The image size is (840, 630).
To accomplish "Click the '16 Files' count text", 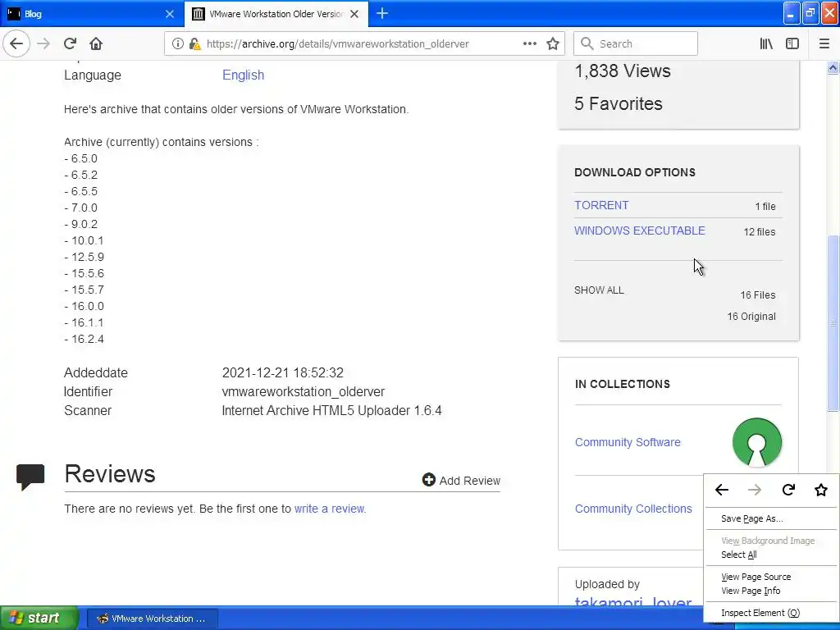I will tap(757, 294).
